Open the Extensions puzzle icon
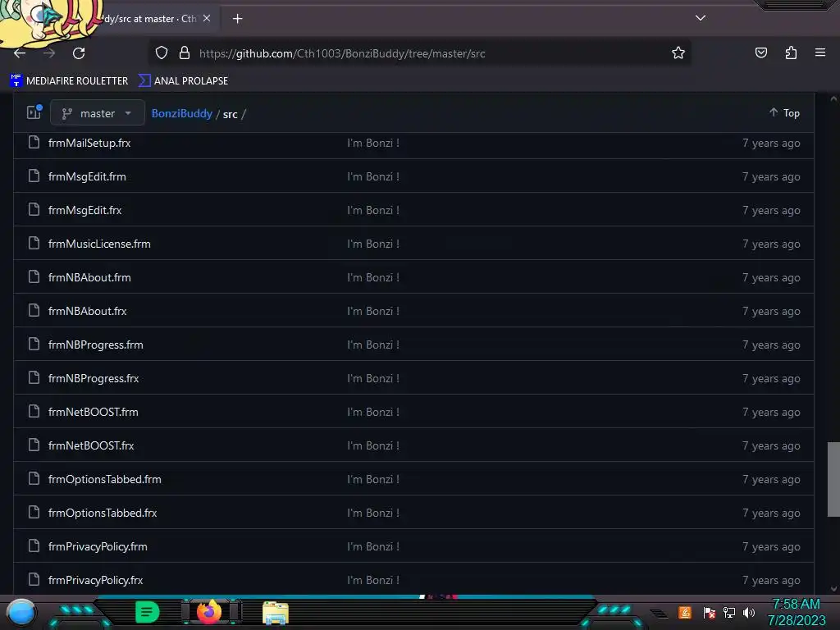Image resolution: width=840 pixels, height=630 pixels. tap(791, 52)
